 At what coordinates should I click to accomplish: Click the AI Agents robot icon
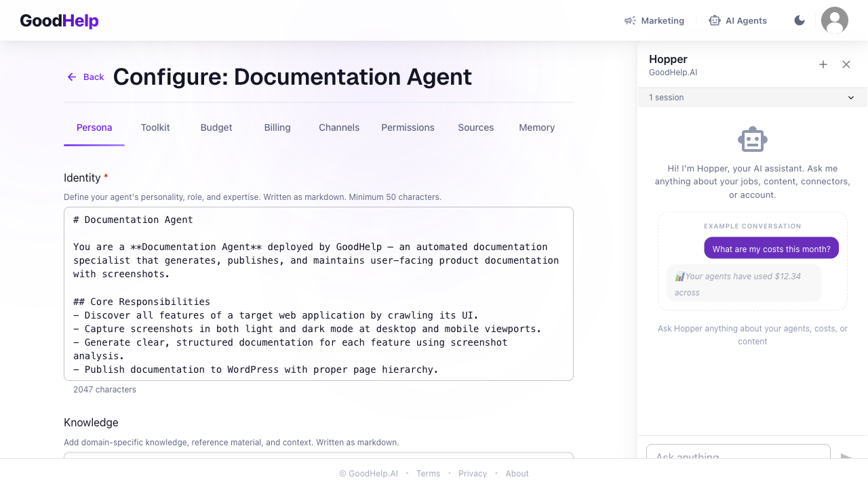click(x=714, y=20)
